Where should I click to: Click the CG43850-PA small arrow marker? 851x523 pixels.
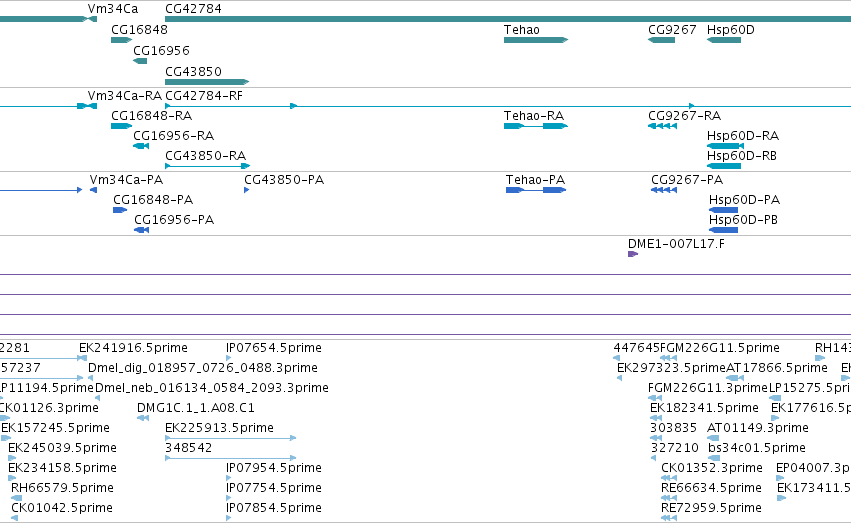[247, 190]
